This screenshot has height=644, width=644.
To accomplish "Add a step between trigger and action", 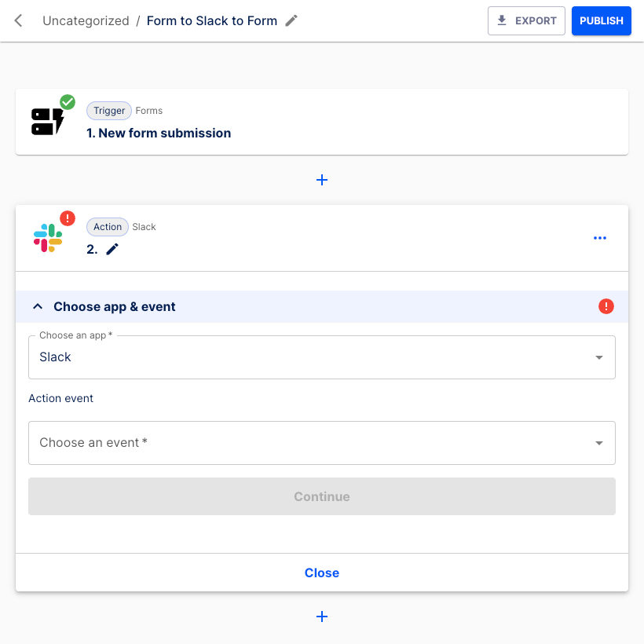I will (321, 180).
